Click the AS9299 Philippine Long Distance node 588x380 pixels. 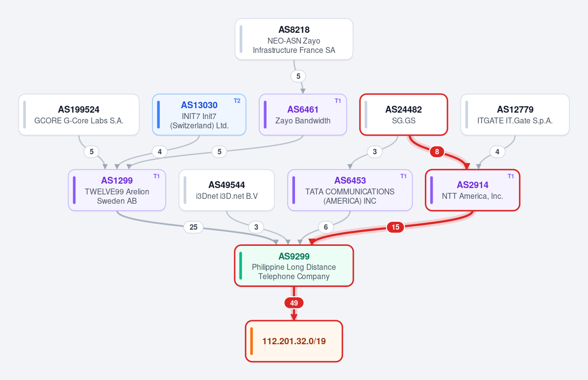tap(294, 265)
